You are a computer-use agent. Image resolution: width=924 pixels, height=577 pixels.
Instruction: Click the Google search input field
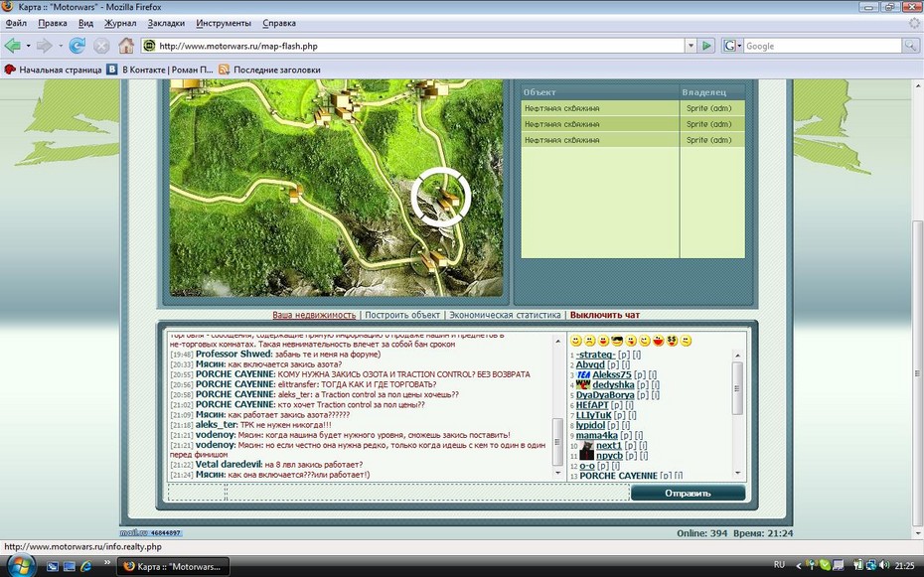[x=823, y=46]
